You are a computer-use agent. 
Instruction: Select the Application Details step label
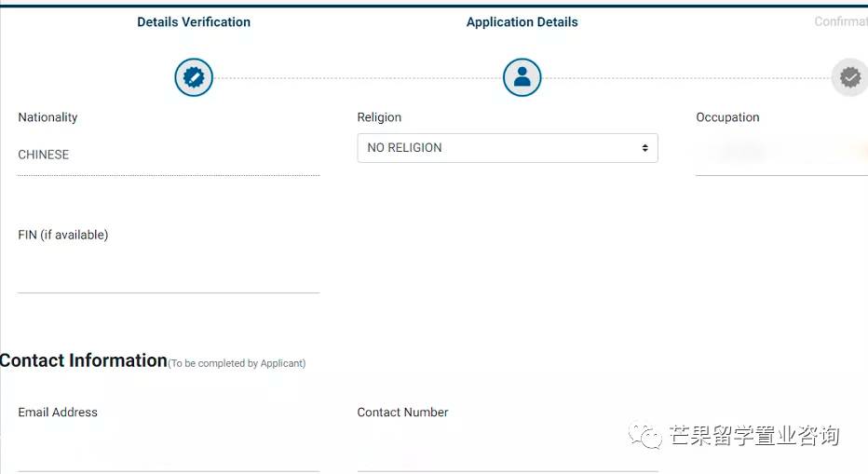pos(522,22)
